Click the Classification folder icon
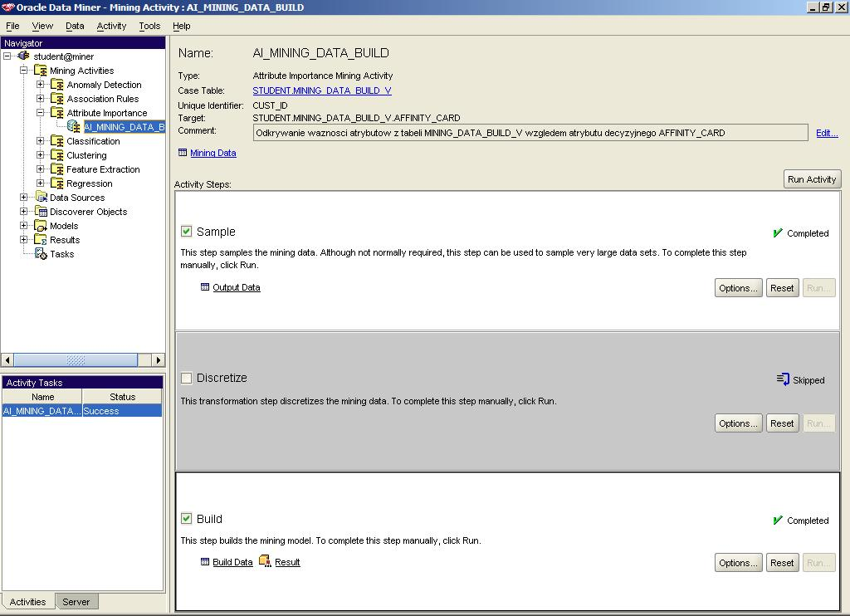 pyautogui.click(x=57, y=140)
